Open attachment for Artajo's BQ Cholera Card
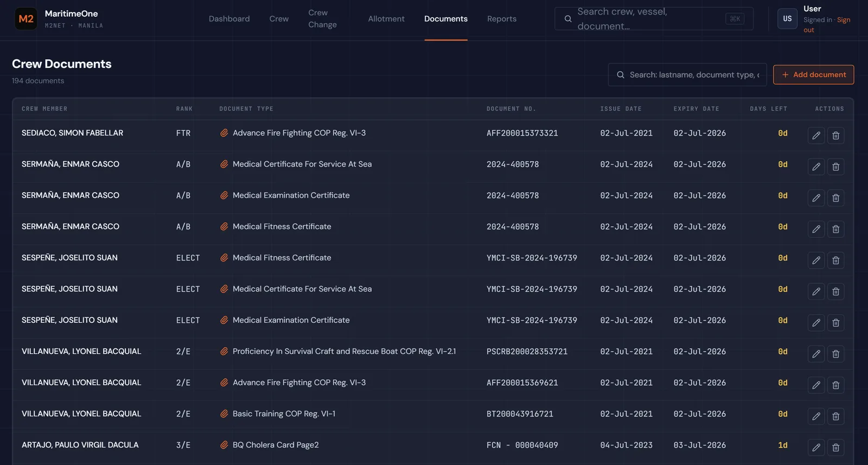 click(224, 445)
